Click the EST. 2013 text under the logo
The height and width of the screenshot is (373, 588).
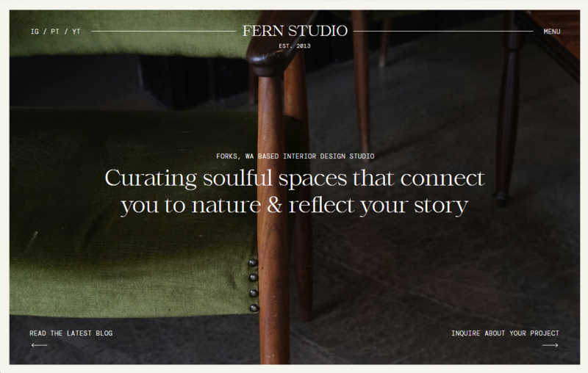coord(295,46)
